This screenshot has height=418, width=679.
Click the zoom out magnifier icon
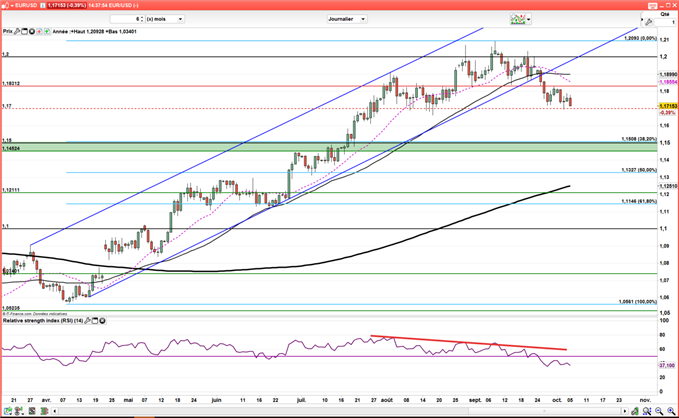click(x=659, y=411)
